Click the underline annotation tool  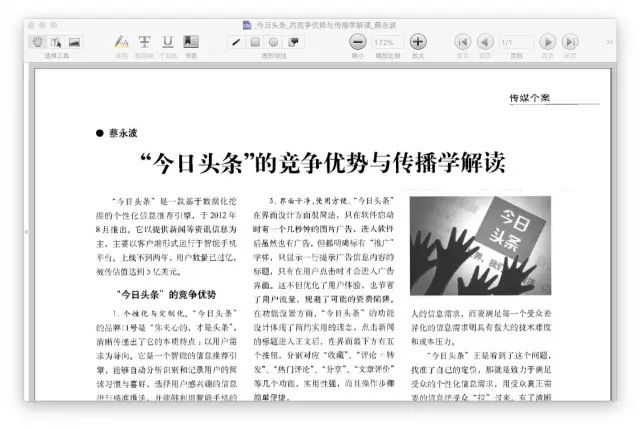tap(167, 42)
